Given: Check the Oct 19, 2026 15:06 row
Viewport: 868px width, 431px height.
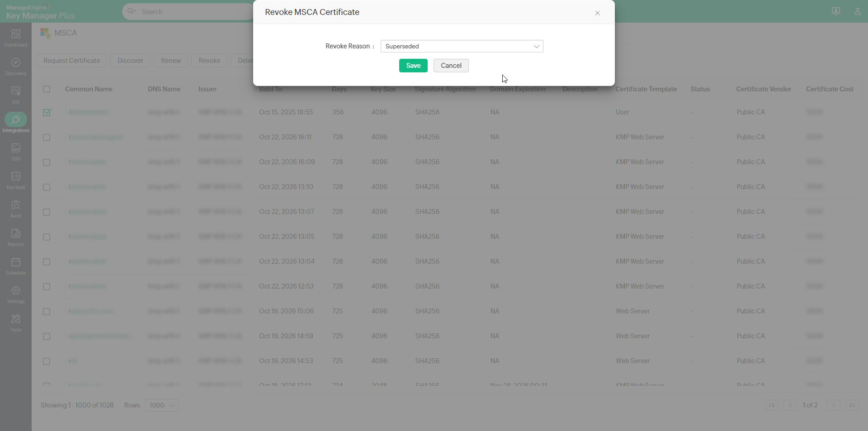Looking at the screenshot, I should [x=47, y=311].
